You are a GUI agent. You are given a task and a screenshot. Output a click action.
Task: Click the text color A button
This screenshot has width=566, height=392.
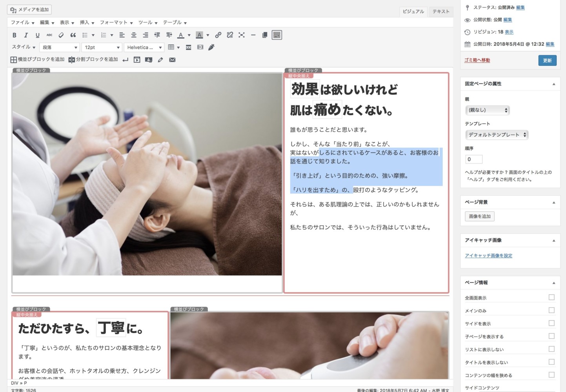[180, 35]
